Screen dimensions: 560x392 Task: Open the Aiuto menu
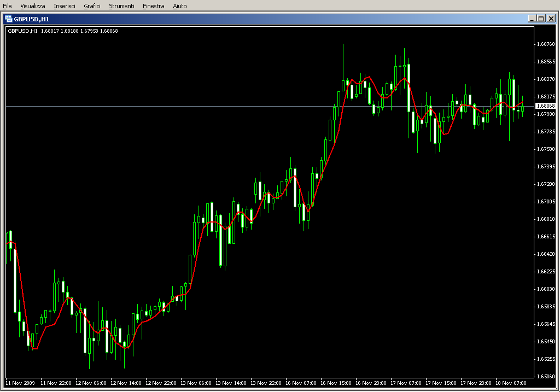179,6
